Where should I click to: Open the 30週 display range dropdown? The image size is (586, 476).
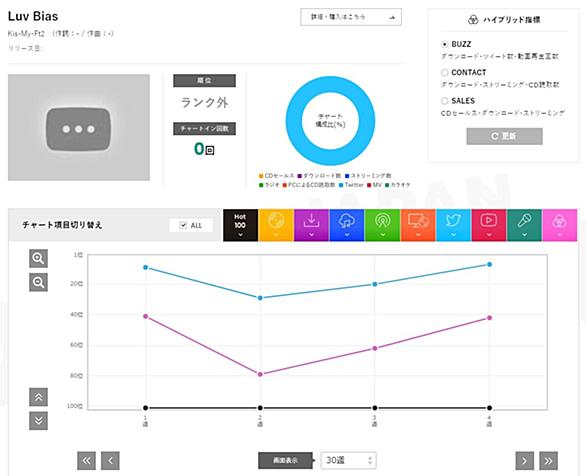click(348, 460)
